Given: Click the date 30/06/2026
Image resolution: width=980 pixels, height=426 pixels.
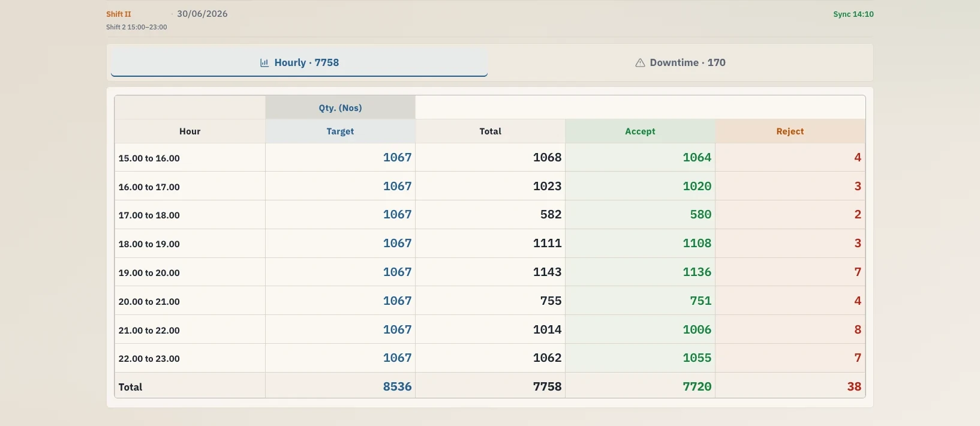Looking at the screenshot, I should 202,14.
